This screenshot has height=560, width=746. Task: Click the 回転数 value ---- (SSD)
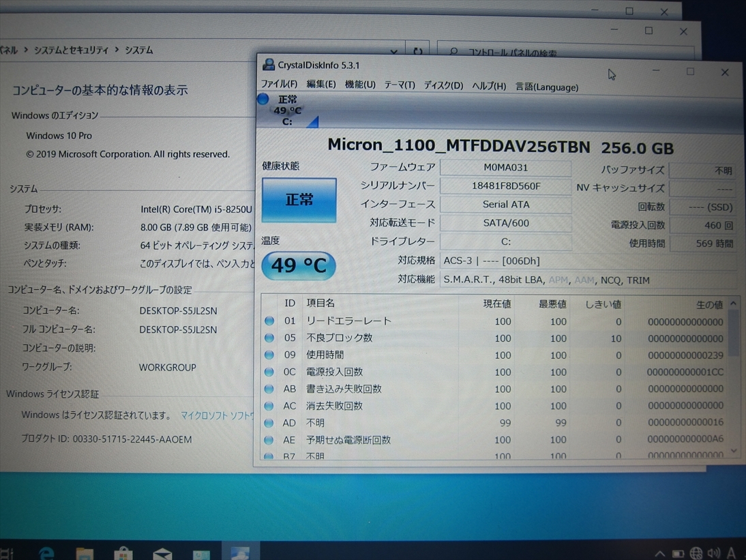click(x=703, y=207)
